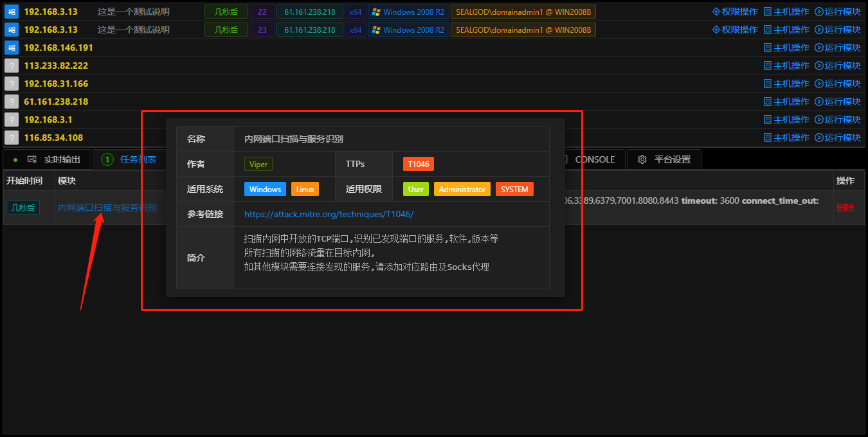Viewport: 868px width, 437px height.
Task: Open 运行模块 for session 23's row
Action: coord(838,30)
